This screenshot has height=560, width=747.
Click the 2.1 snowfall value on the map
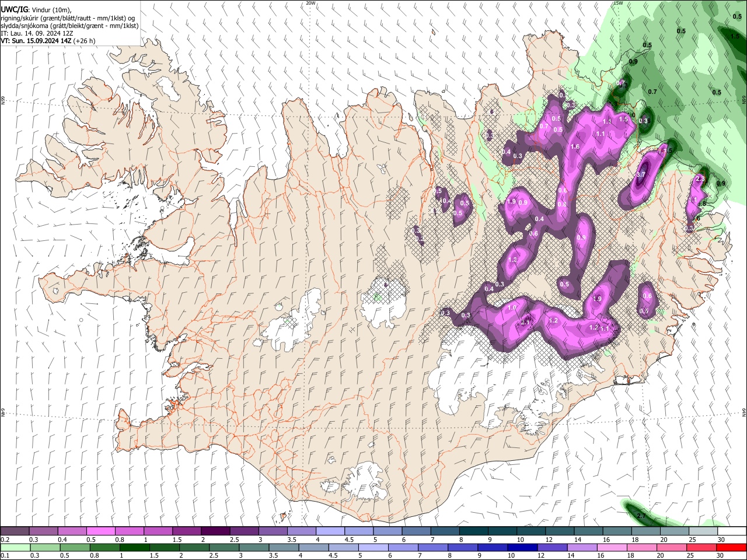pyautogui.click(x=525, y=323)
